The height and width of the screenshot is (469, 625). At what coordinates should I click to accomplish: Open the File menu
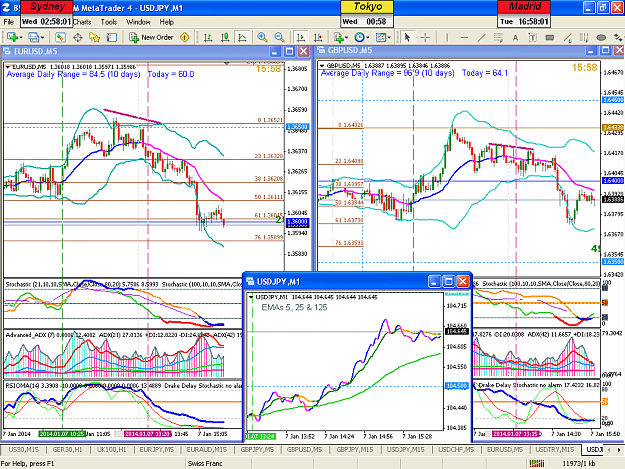[8, 22]
